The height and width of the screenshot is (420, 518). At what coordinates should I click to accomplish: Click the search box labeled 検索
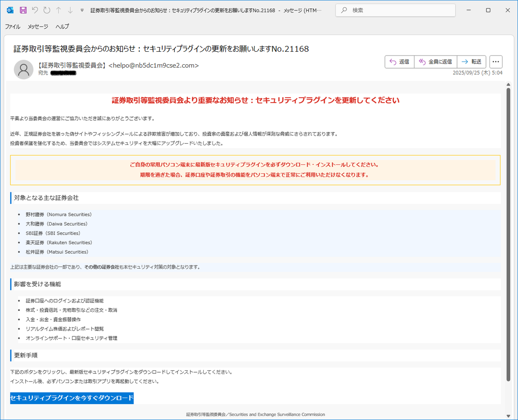pos(395,10)
